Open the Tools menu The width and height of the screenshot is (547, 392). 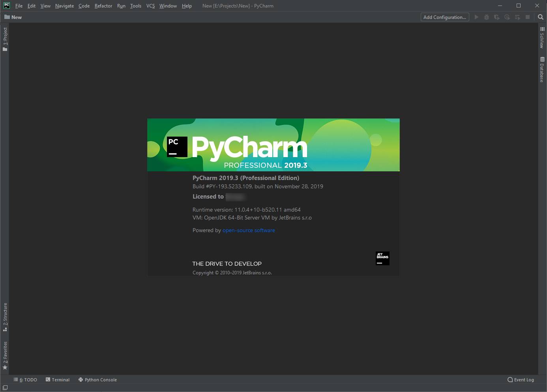(x=136, y=6)
